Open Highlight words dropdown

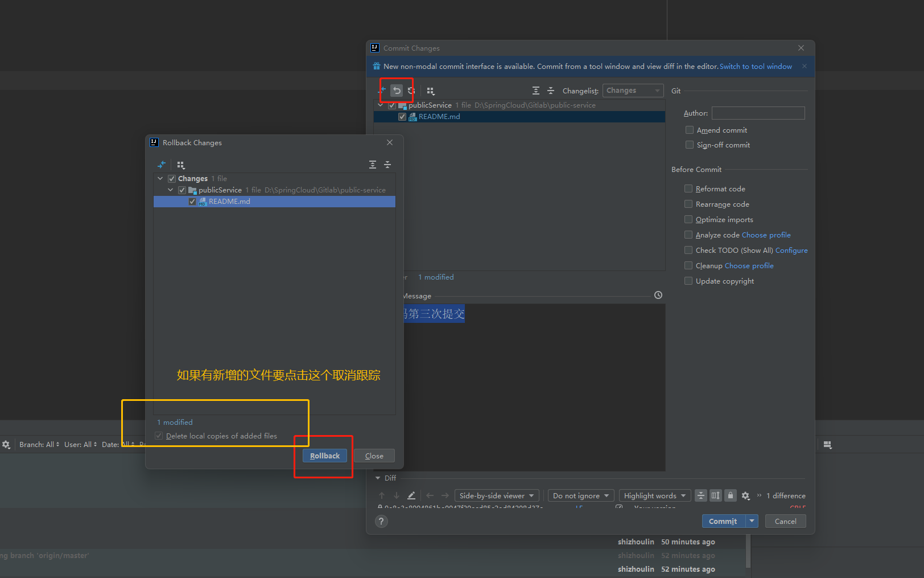[655, 495]
